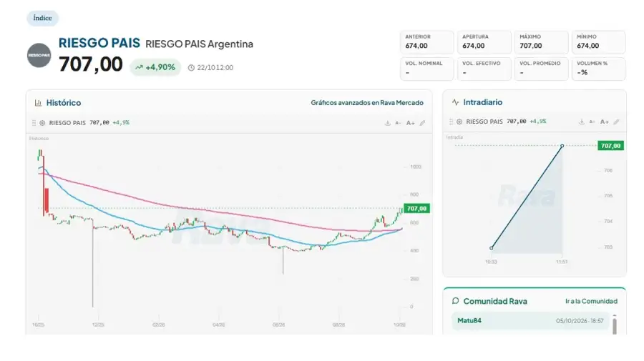The width and height of the screenshot is (644, 361).
Task: Download the Histórico chart image
Action: click(x=387, y=123)
